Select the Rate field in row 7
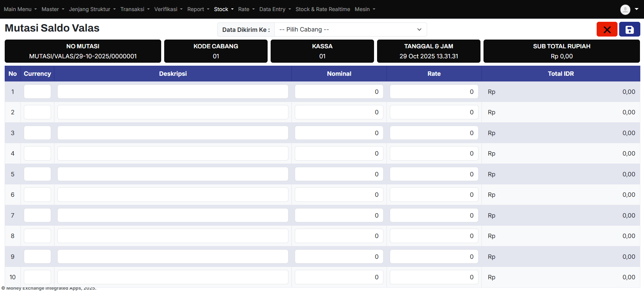The image size is (644, 291). pyautogui.click(x=434, y=215)
